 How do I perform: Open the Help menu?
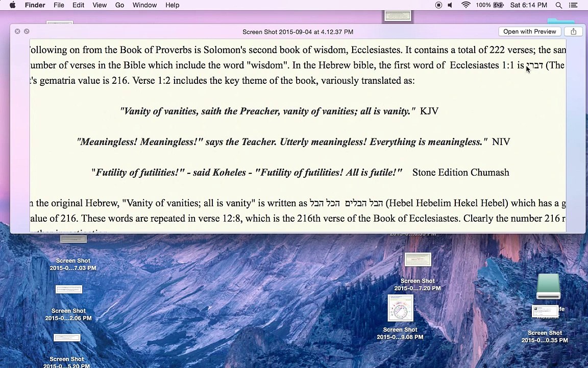point(172,5)
